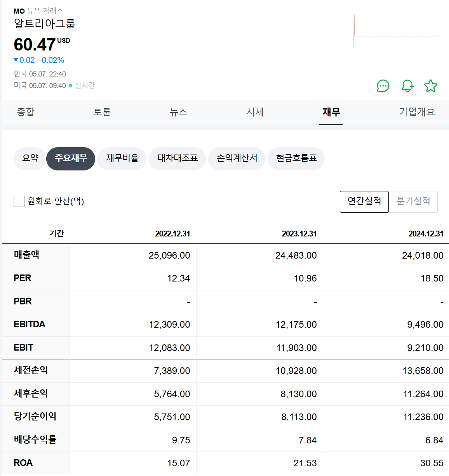Click PER value 18.50
The width and height of the screenshot is (449, 476).
pos(432,278)
